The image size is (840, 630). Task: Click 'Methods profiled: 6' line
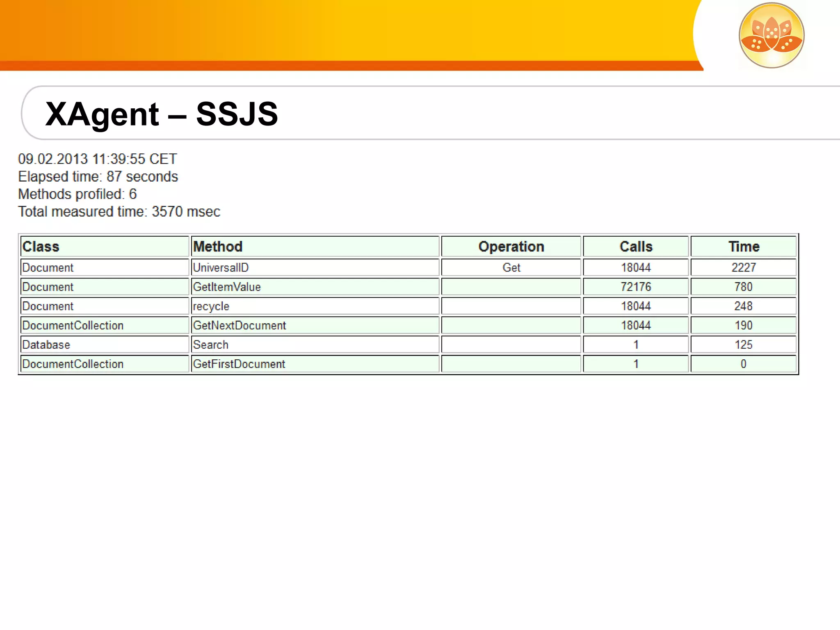(x=78, y=194)
